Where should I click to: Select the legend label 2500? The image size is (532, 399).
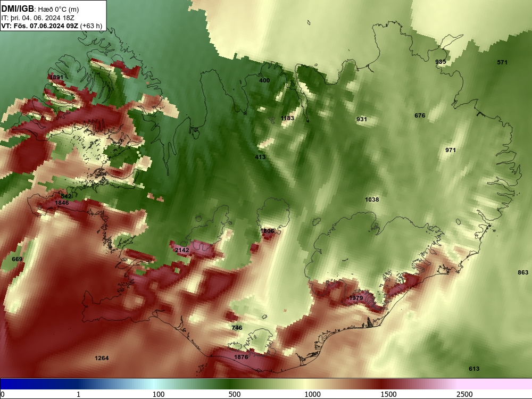coord(464,394)
